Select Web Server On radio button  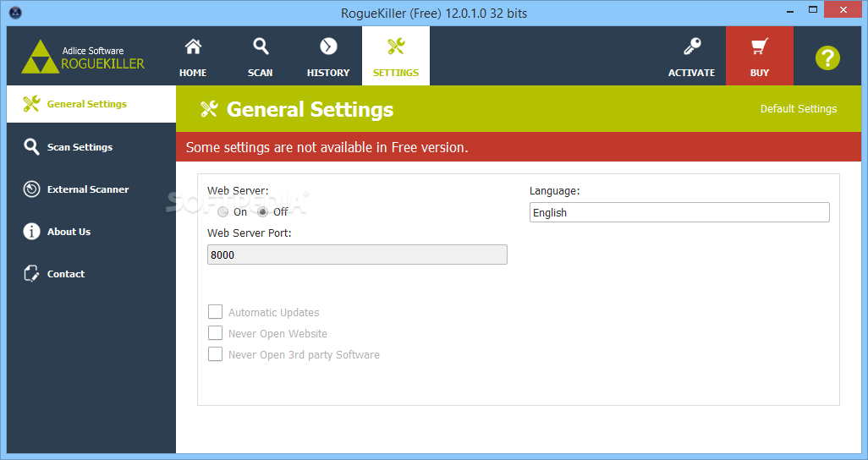(222, 212)
